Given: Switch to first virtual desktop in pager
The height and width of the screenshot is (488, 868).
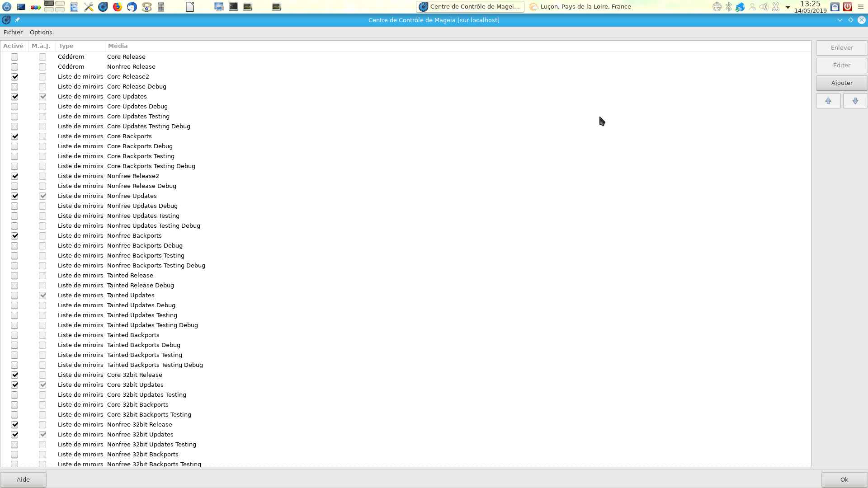Looking at the screenshot, I should [x=49, y=3].
